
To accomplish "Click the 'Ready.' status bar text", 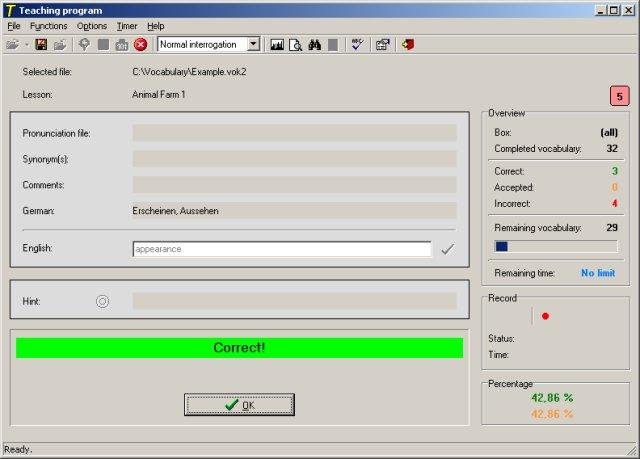I will [x=18, y=450].
